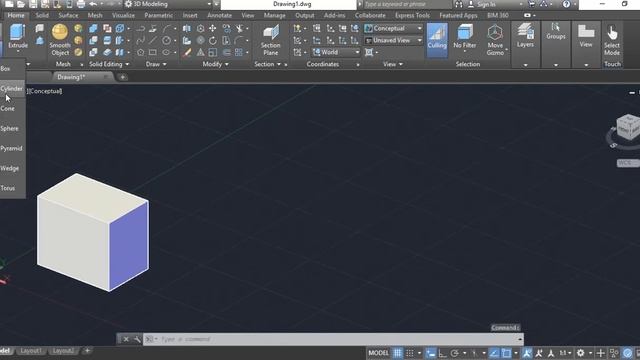Choose Box from the primitives list

pyautogui.click(x=5, y=69)
